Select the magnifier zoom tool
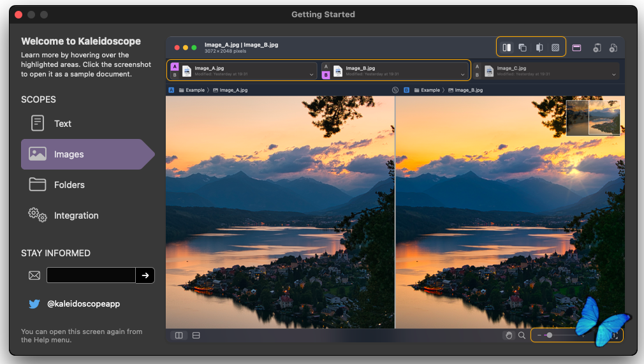 (522, 335)
